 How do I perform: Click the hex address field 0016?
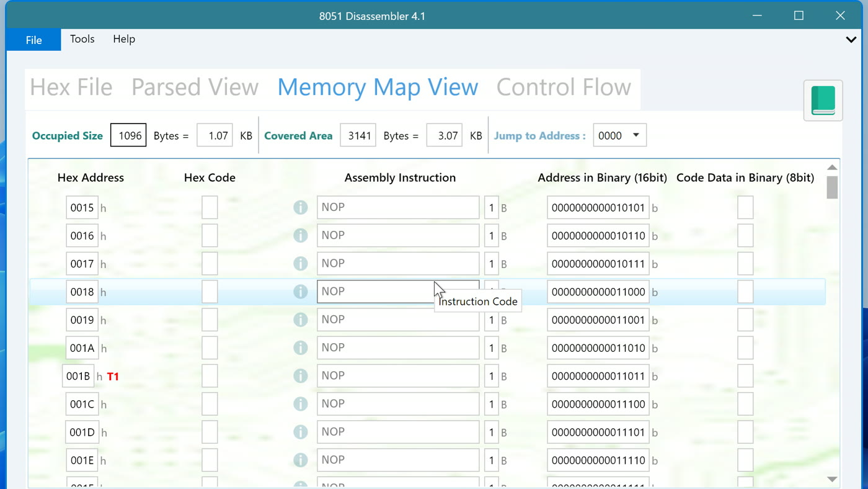click(82, 236)
